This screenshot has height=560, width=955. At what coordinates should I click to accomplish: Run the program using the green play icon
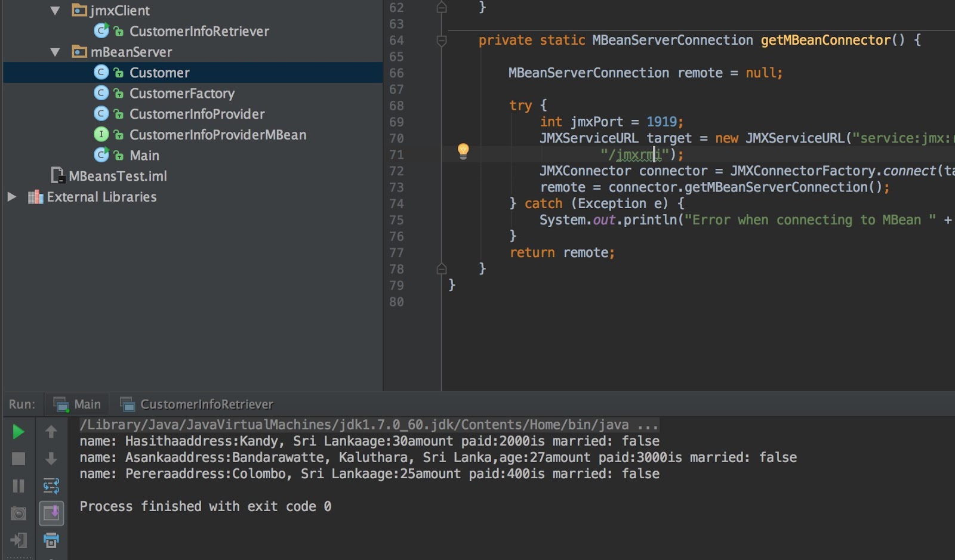coord(17,432)
